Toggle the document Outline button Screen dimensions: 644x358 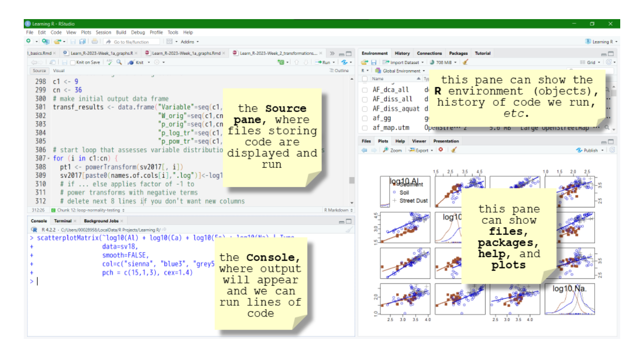(339, 71)
